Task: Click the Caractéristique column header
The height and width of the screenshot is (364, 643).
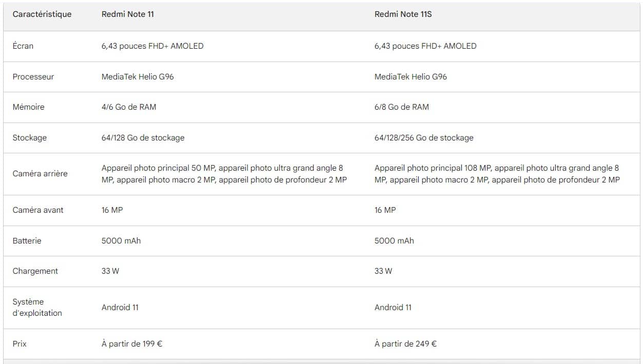Action: point(42,14)
